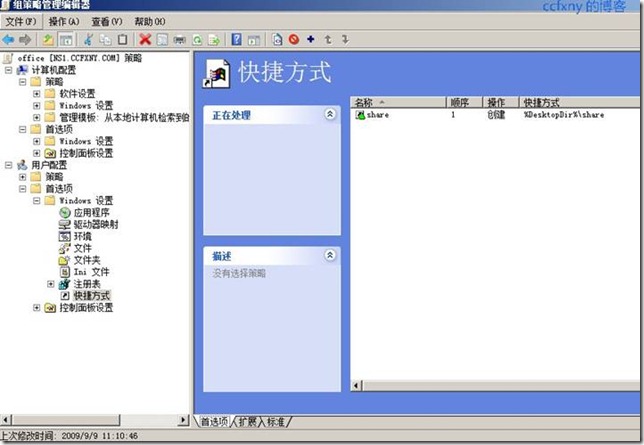Screen dimensions: 644x445
Task: Switch to the 标准 bottom tab
Action: (x=276, y=422)
